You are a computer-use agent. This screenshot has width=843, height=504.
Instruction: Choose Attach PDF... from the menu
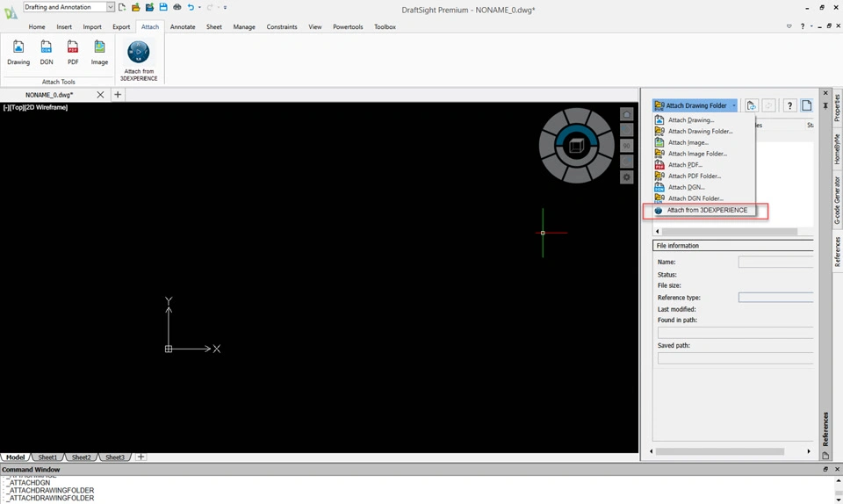702,165
